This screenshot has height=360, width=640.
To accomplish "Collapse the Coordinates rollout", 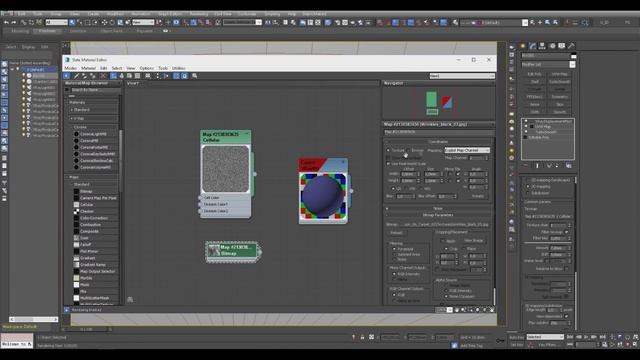I will pos(438,142).
